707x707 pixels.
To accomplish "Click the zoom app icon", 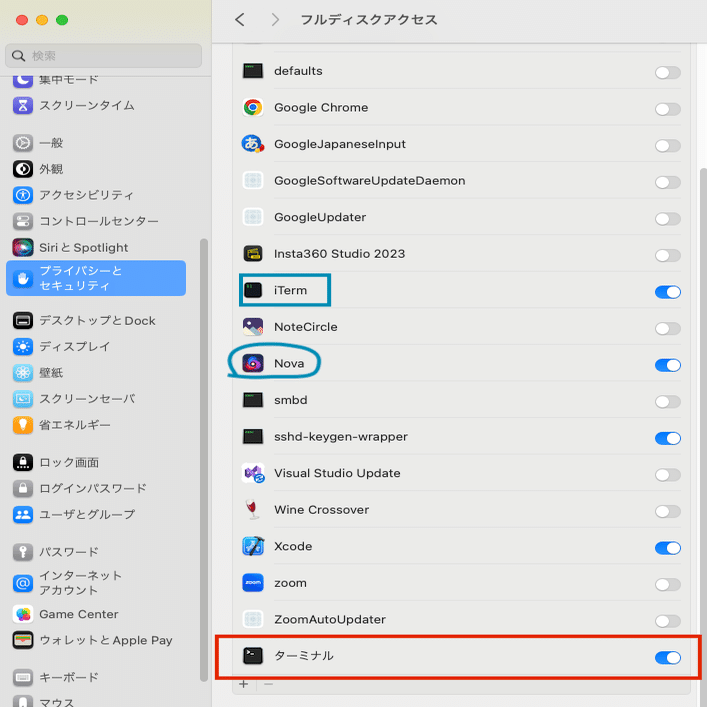I will pos(252,583).
